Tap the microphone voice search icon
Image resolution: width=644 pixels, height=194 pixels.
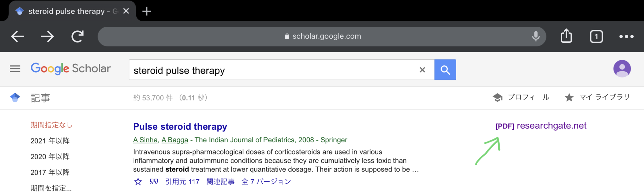(x=536, y=36)
